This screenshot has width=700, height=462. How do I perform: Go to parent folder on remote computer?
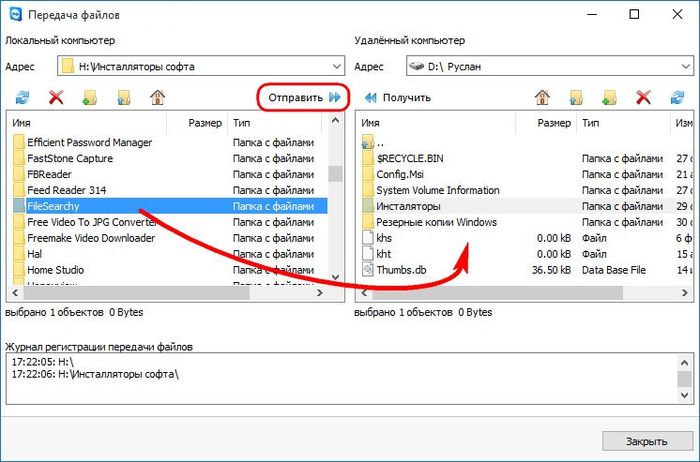[x=576, y=97]
